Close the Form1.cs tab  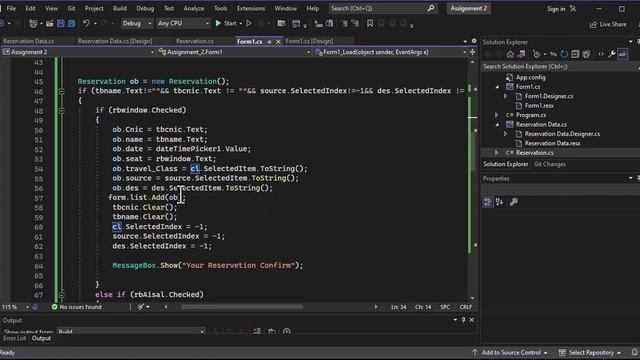pos(278,42)
